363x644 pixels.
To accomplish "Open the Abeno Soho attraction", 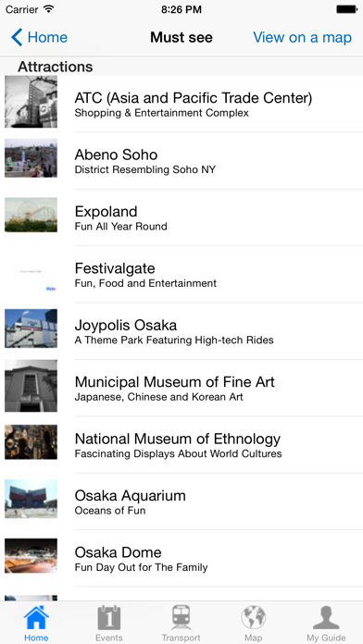I will [x=181, y=161].
